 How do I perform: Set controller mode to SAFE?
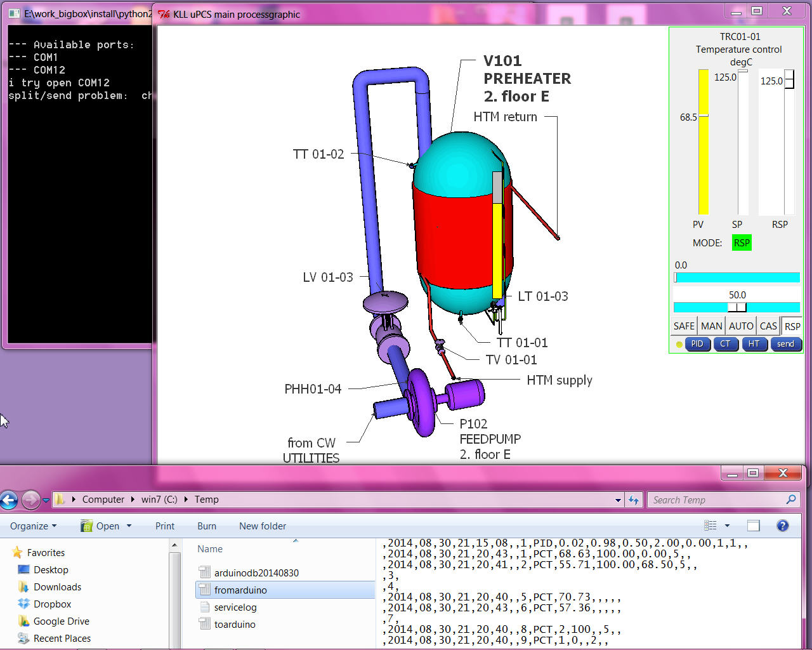click(684, 326)
